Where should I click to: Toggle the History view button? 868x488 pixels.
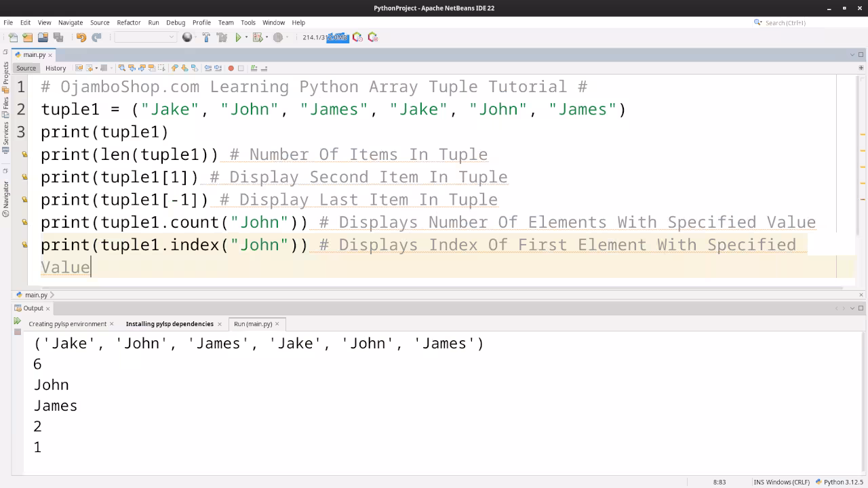56,68
